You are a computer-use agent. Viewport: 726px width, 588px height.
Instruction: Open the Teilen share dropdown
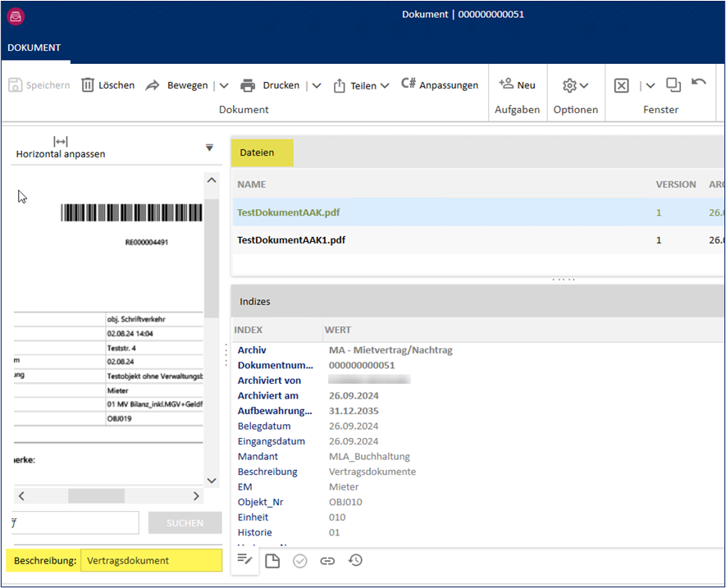point(361,85)
